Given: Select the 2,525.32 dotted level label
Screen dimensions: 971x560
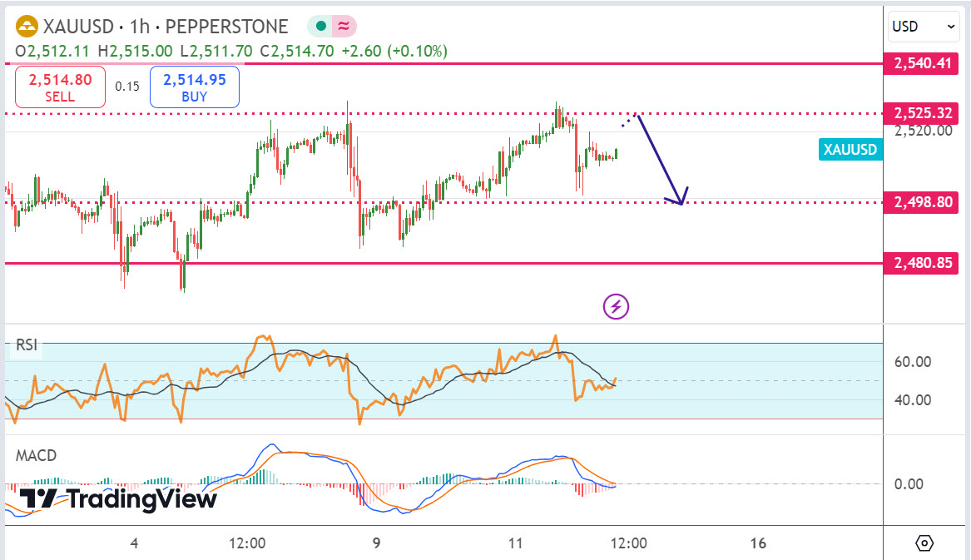Looking at the screenshot, I should tap(921, 113).
